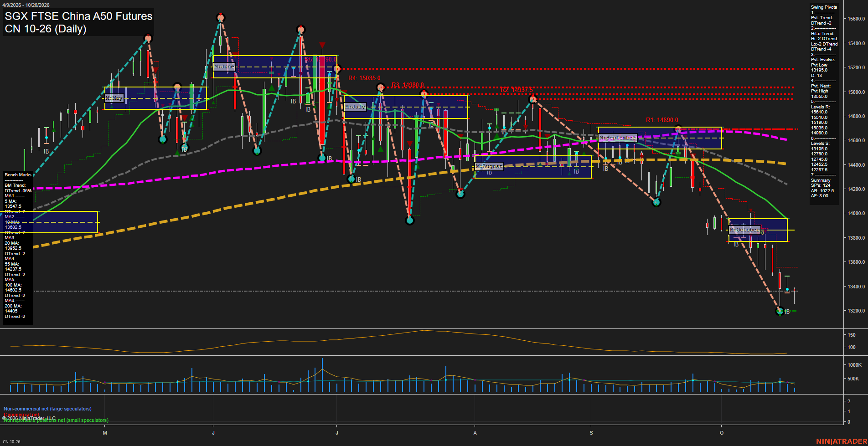Select the 100 MA value 14602.5

(13, 290)
